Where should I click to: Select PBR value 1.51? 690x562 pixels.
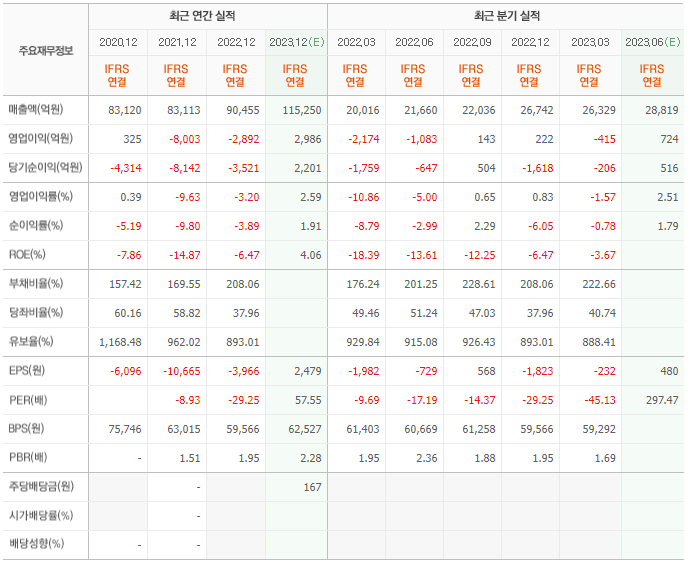pos(190,459)
